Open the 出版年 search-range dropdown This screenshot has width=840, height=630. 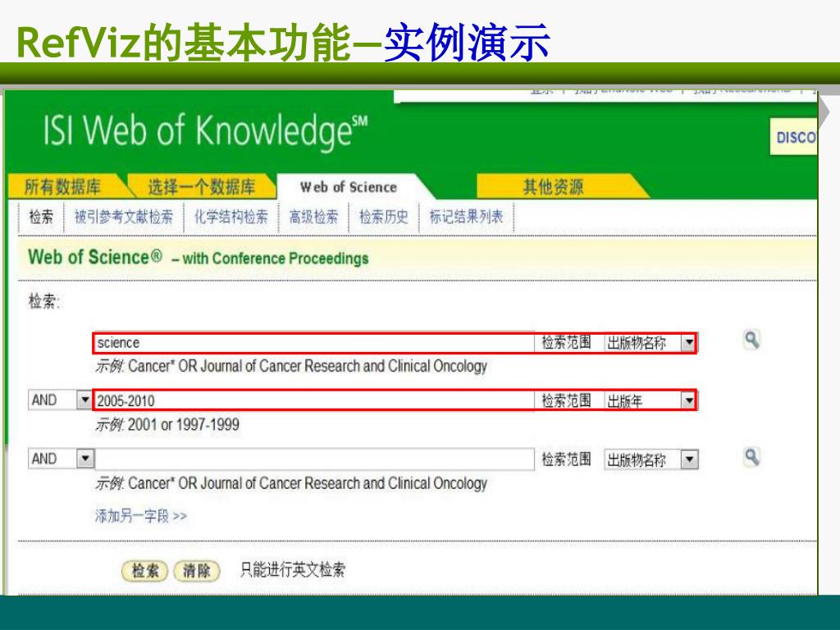click(651, 400)
